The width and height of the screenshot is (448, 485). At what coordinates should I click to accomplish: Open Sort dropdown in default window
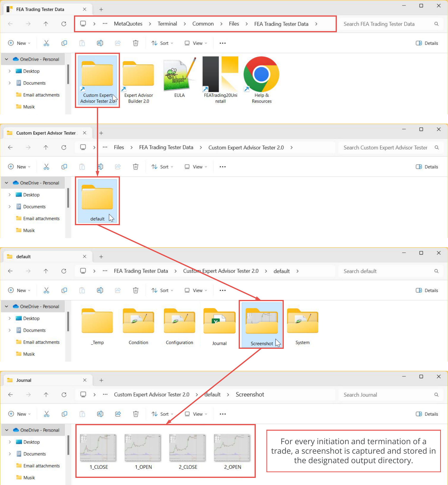pyautogui.click(x=162, y=290)
